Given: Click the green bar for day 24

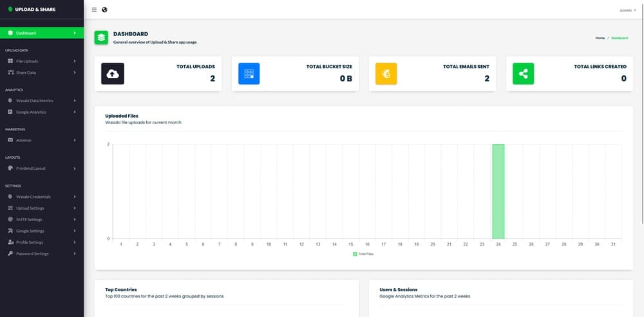Looking at the screenshot, I should [x=498, y=191].
